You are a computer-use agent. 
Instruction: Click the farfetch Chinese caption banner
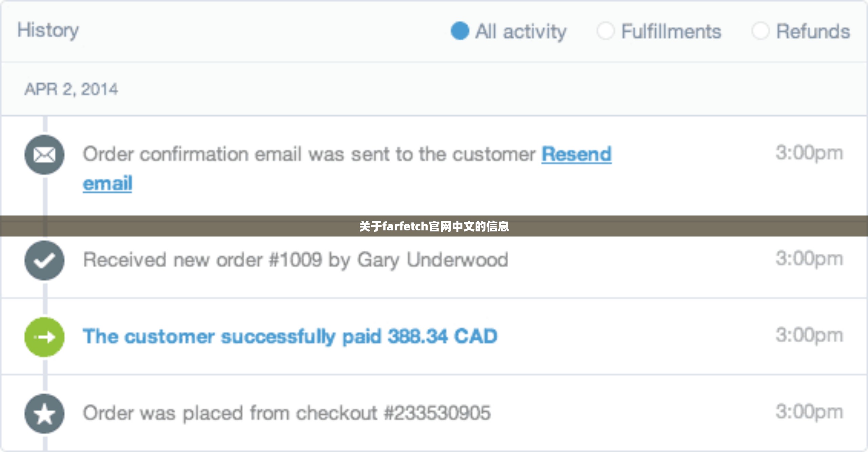[434, 226]
